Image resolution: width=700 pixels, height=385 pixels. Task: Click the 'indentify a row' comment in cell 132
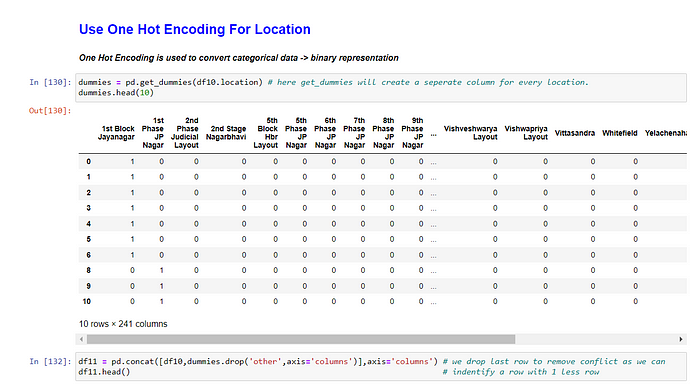(x=521, y=372)
